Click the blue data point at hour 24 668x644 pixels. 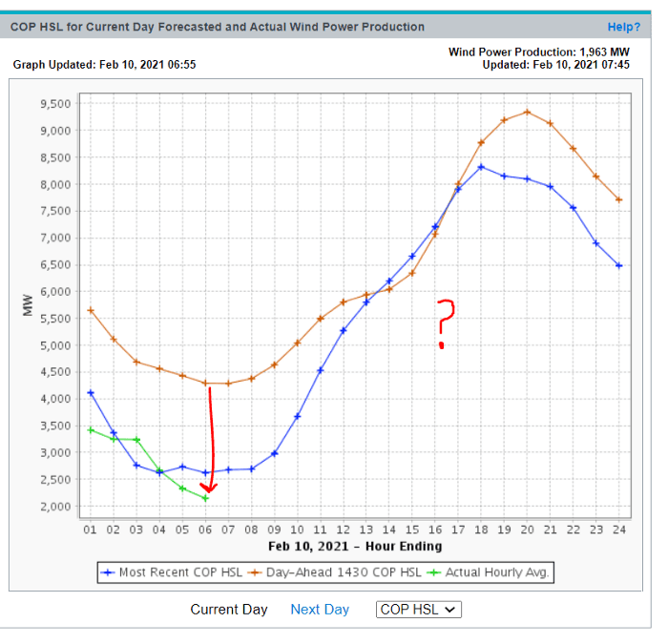(619, 265)
